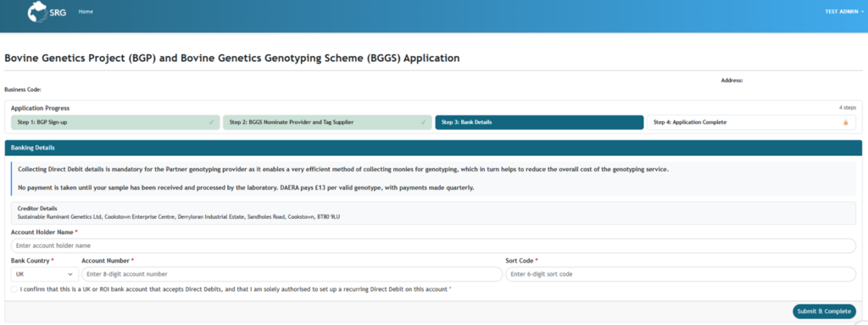
Task: Select Step 3: Bank Details tab
Action: [x=539, y=122]
